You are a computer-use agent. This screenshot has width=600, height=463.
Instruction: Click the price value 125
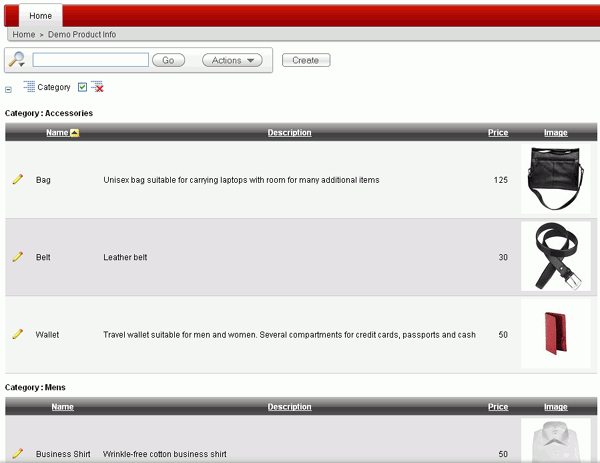coord(501,180)
